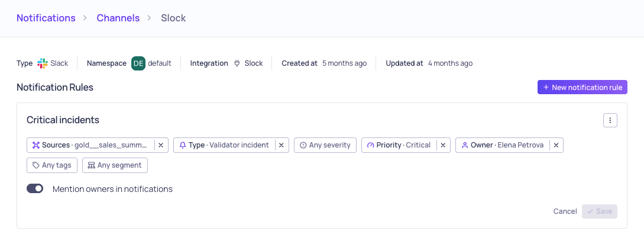The width and height of the screenshot is (644, 250).
Task: Cancel the rule edits
Action: point(565,211)
